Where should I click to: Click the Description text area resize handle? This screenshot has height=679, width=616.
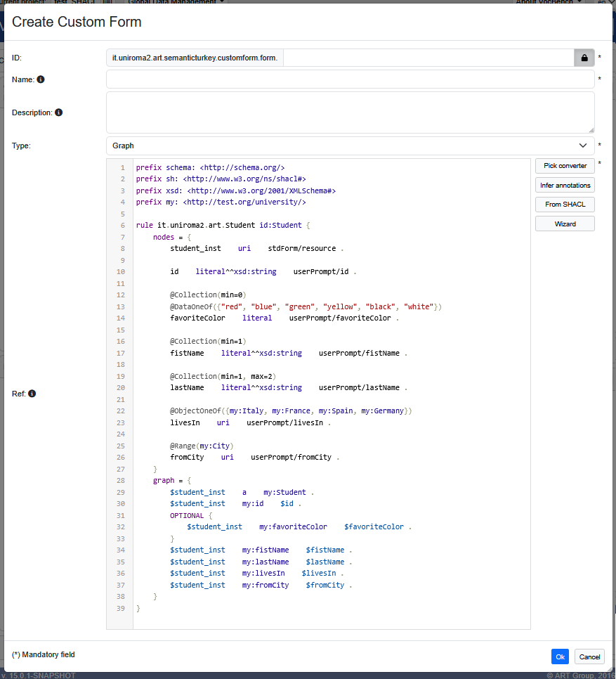(x=591, y=129)
